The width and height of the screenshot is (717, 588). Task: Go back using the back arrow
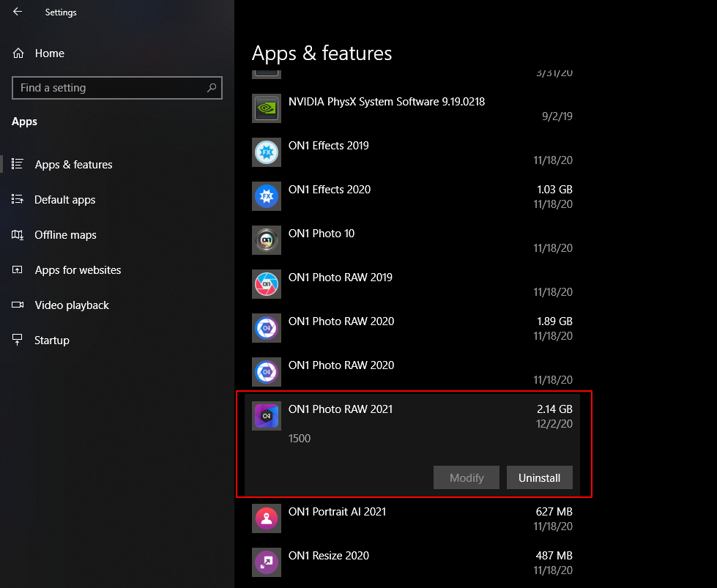18,12
